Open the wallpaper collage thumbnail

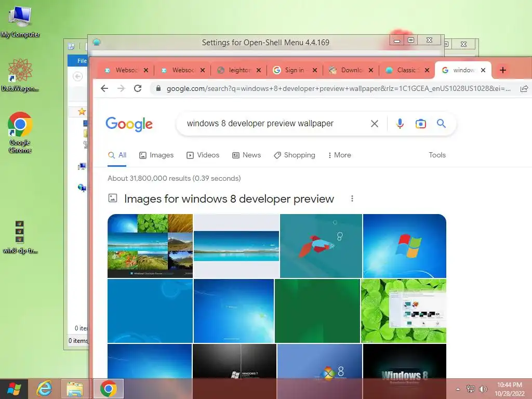click(150, 246)
